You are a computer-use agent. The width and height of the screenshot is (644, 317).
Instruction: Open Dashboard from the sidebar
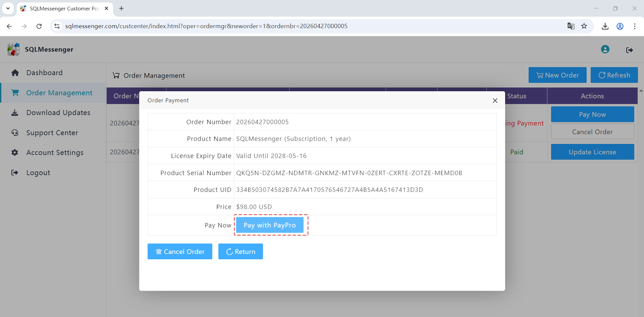[x=44, y=73]
